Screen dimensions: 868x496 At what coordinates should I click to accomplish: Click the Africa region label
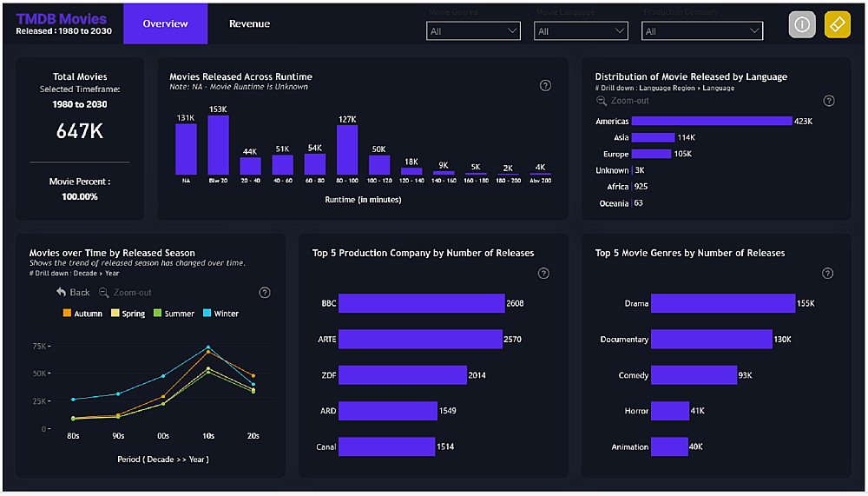click(618, 187)
